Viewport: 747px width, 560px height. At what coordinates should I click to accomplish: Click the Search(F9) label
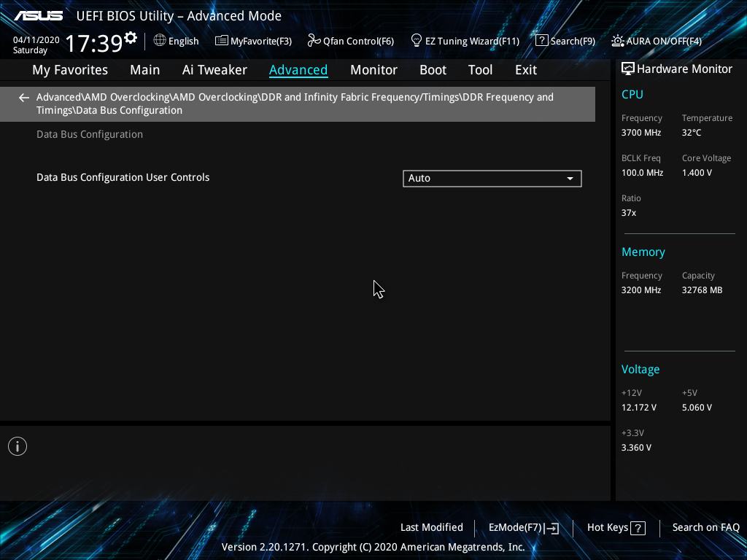(x=573, y=42)
